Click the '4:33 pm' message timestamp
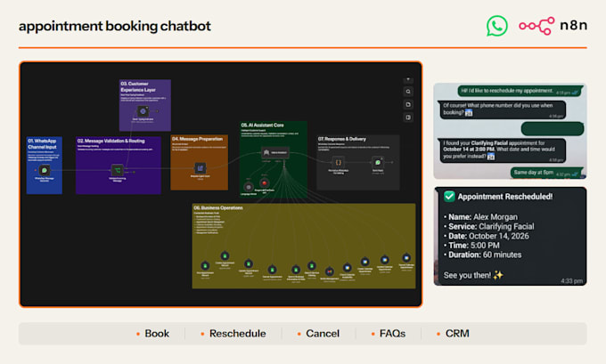Screen dimensions: 606x364 pyautogui.click(x=571, y=281)
